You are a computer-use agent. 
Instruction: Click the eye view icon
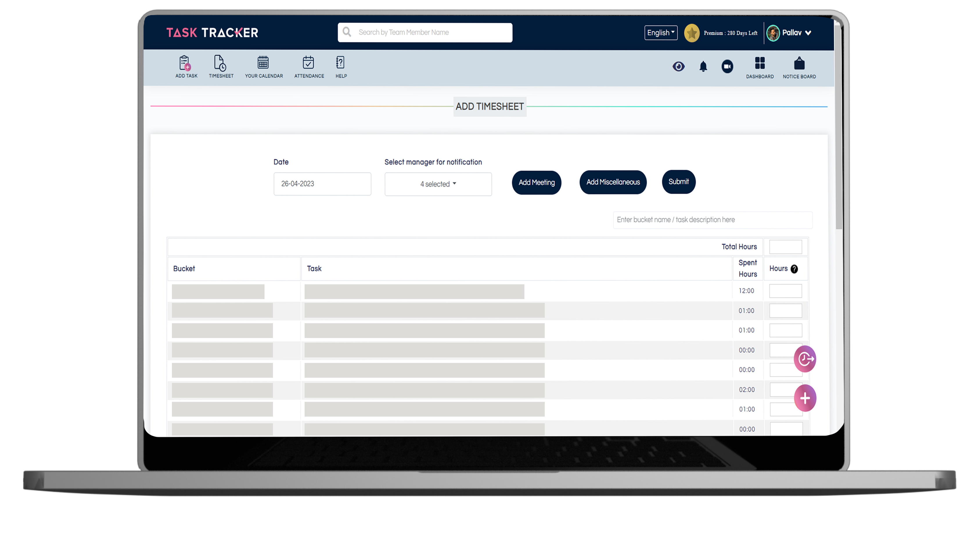coord(679,66)
